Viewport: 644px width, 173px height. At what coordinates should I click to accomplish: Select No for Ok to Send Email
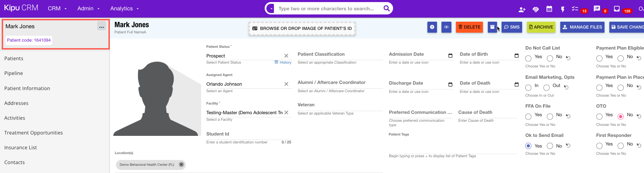[550, 146]
